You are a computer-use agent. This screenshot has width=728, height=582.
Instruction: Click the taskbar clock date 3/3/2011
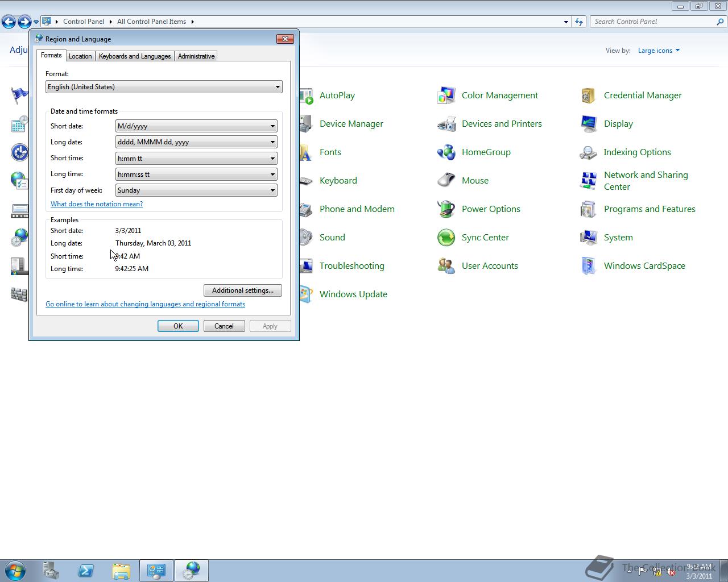point(699,576)
